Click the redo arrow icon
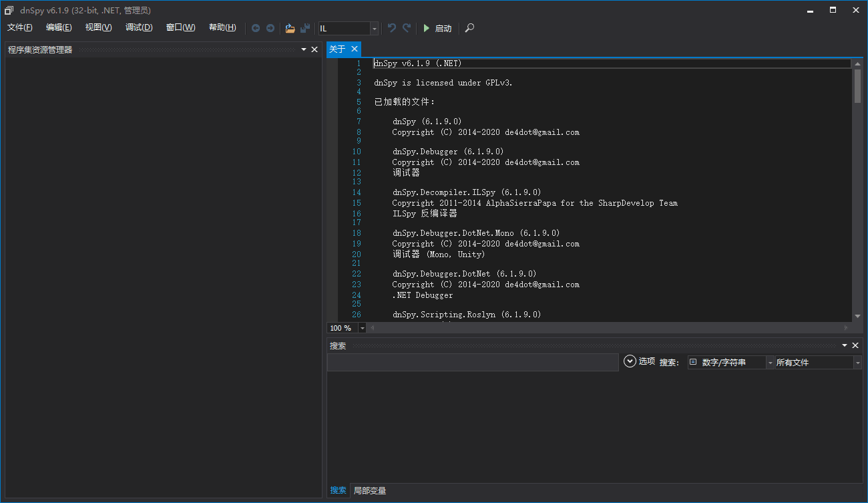 [x=407, y=28]
